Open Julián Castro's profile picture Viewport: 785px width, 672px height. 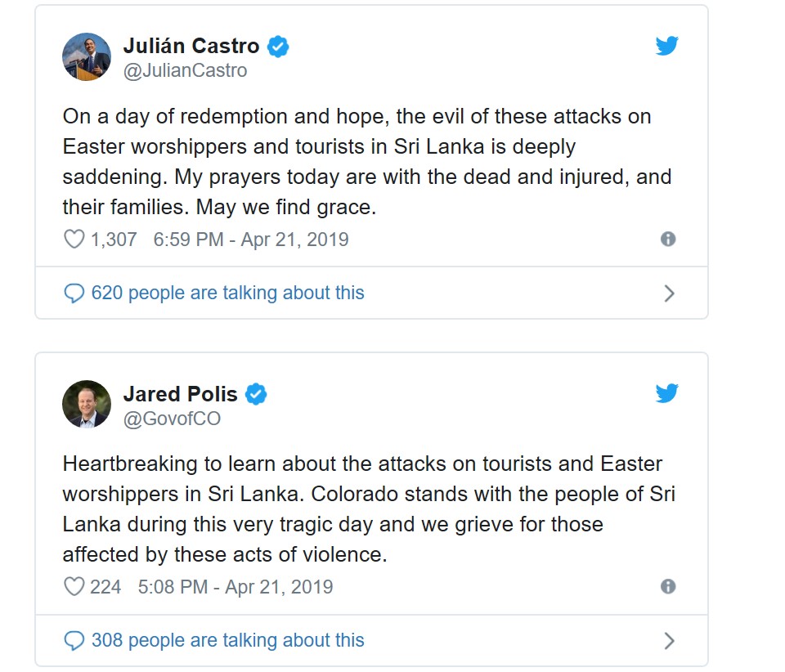(x=86, y=57)
